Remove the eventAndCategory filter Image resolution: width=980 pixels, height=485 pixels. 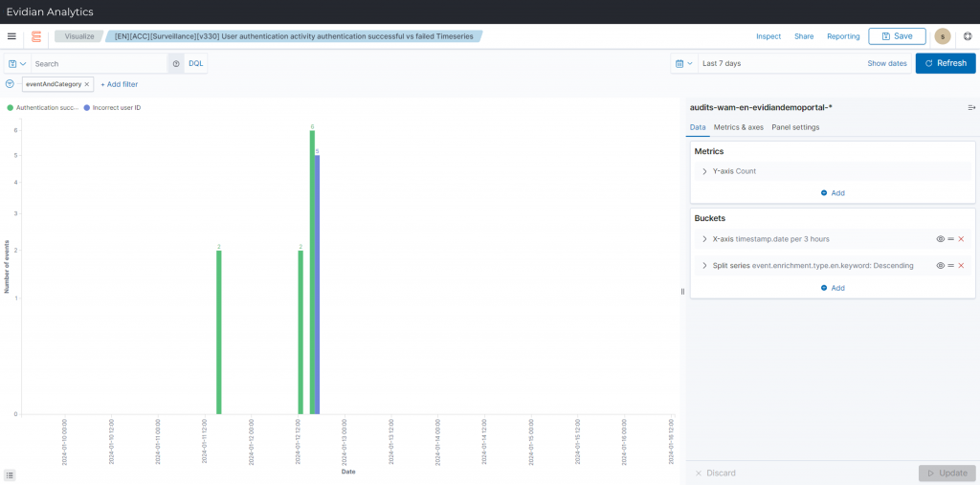tap(87, 84)
